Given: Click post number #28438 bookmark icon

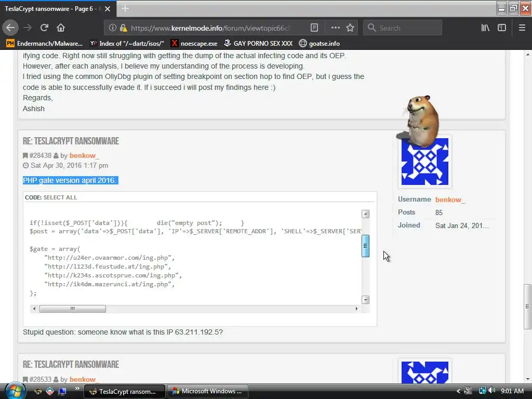Looking at the screenshot, I should 25,156.
